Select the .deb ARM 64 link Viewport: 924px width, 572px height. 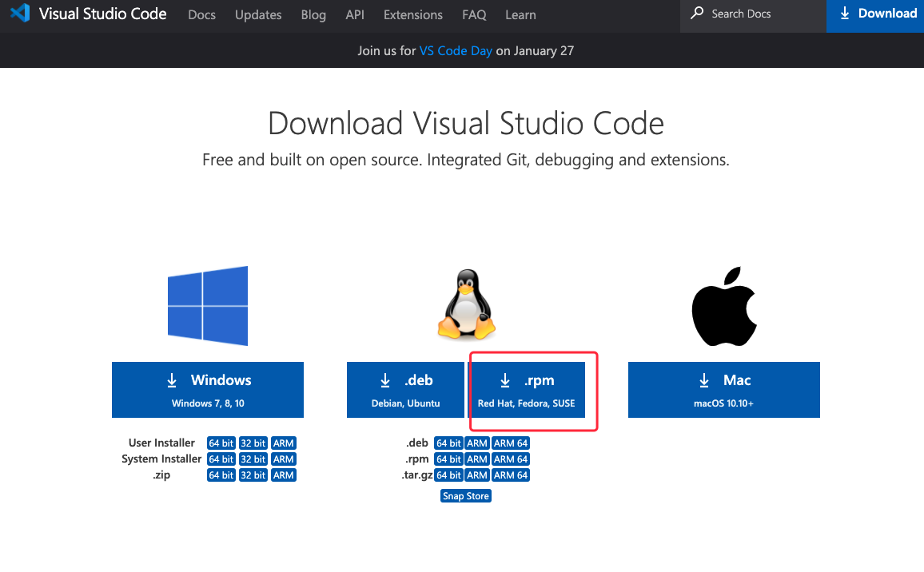[x=511, y=443]
